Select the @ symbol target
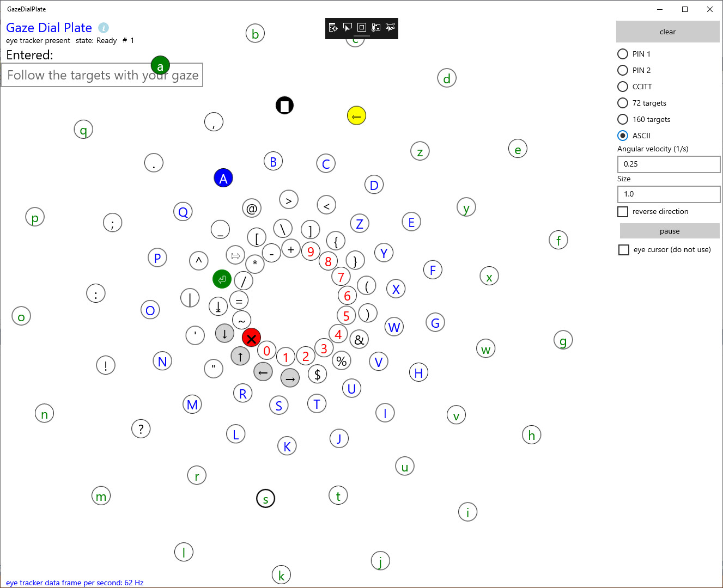Viewport: 723px width, 588px height. point(252,207)
